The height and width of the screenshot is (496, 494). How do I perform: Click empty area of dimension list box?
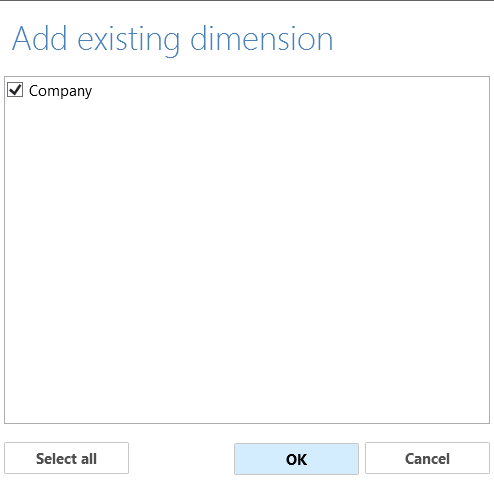tap(247, 260)
